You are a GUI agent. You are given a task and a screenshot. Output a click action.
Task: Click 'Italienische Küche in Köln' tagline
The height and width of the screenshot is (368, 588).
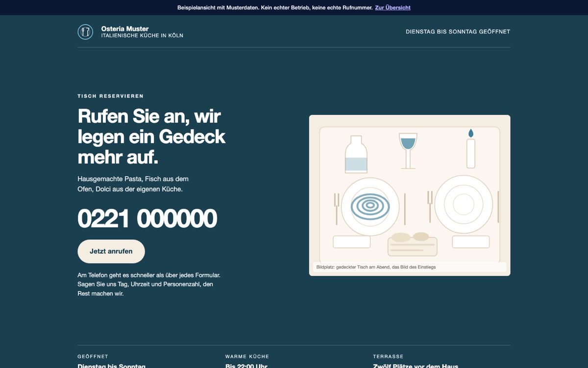(142, 35)
